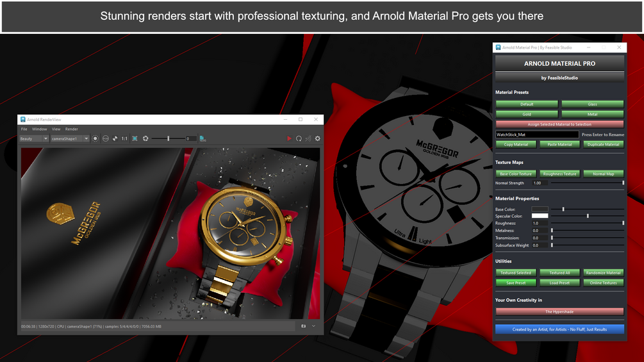Apply the Gold material preset
Viewport: 644px width, 362px height.
527,114
